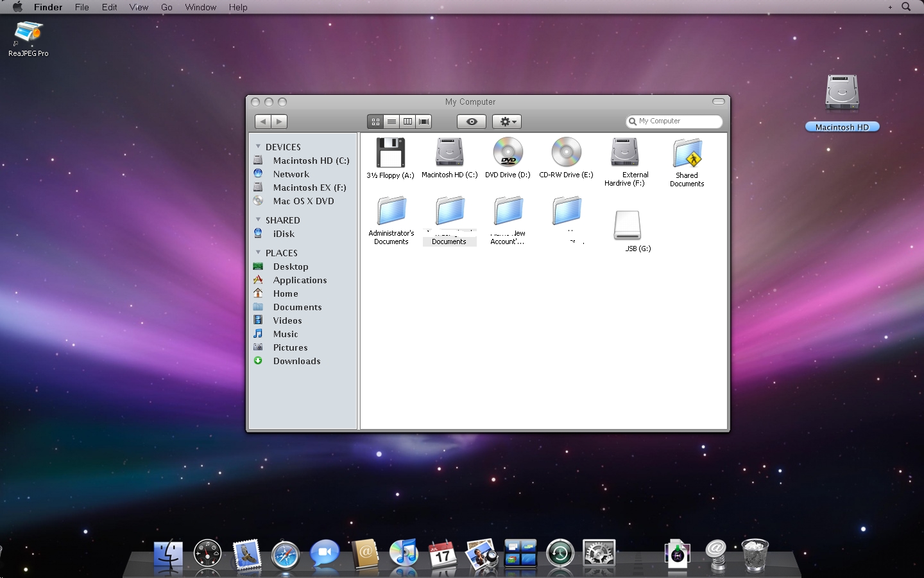
Task: Collapse the SHARED sidebar section
Action: coord(259,220)
